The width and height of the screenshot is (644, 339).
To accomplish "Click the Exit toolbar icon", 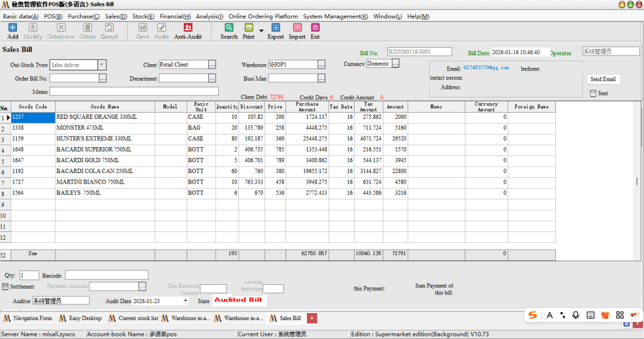I will tap(315, 28).
